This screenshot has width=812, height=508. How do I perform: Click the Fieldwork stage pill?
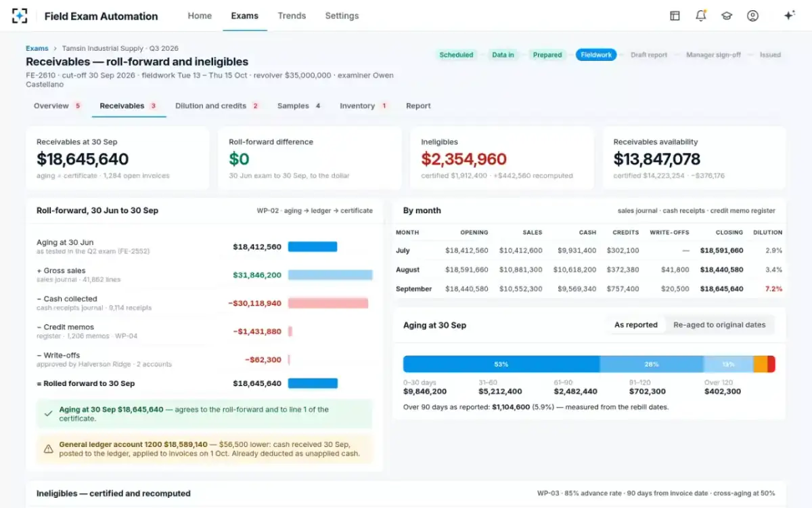[x=596, y=55]
